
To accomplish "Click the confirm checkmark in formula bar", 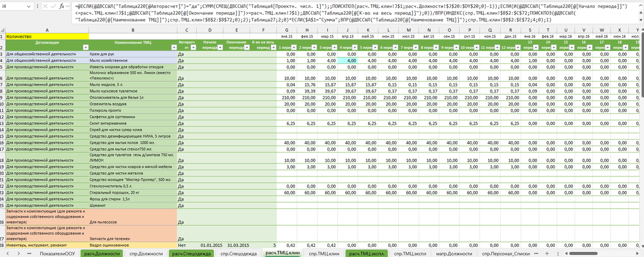I will click(x=52, y=5).
